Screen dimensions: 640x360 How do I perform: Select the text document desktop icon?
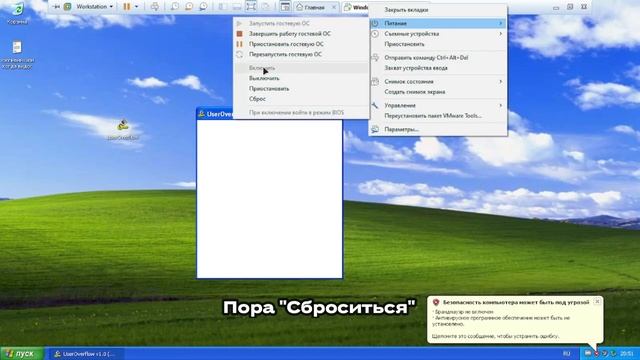tap(17, 55)
